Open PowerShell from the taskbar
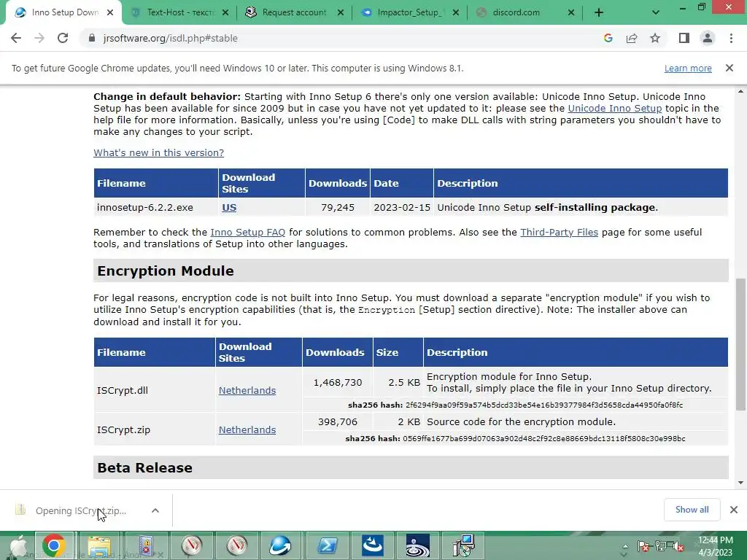 pos(328,545)
